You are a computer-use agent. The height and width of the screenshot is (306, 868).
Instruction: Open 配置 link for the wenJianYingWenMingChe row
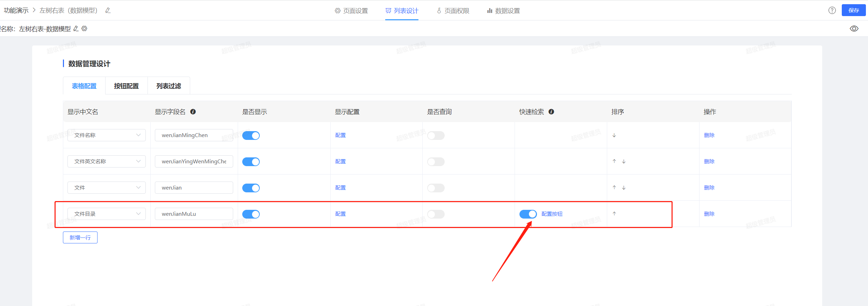coord(340,162)
